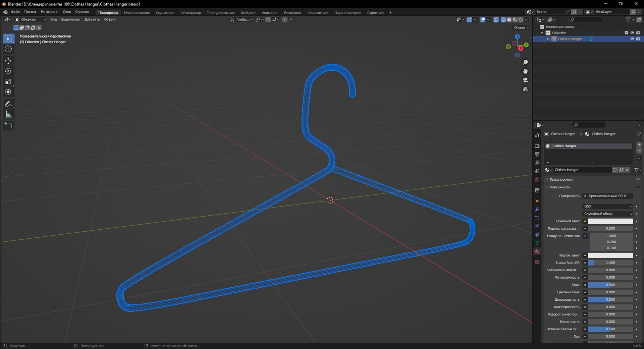
Task: Switch to Rendered viewport shading
Action: point(521,20)
